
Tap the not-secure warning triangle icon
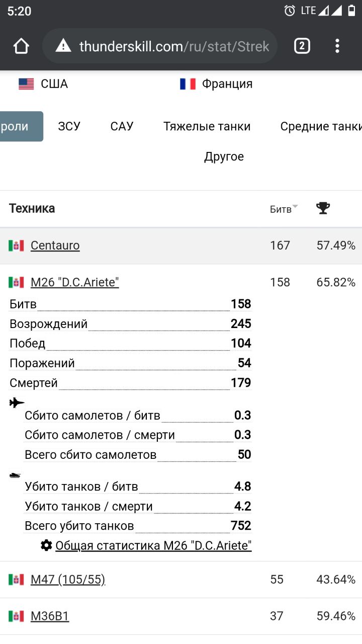pyautogui.click(x=63, y=46)
